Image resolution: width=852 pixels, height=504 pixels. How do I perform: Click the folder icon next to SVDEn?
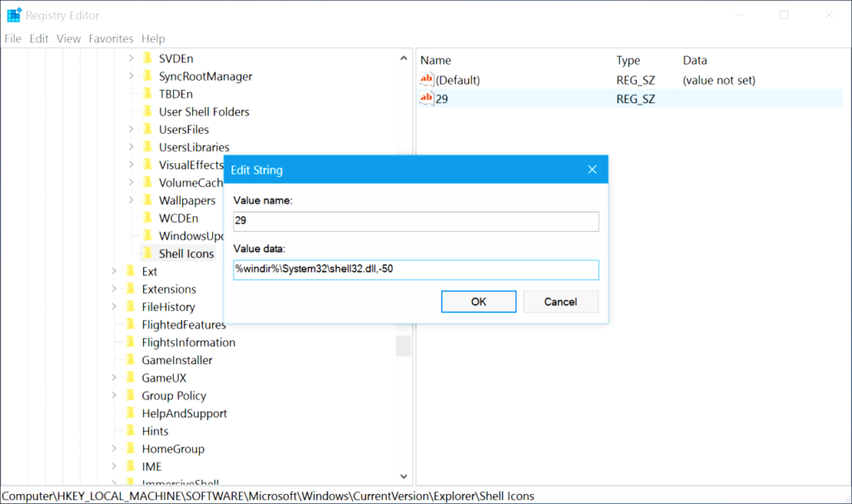[x=147, y=58]
